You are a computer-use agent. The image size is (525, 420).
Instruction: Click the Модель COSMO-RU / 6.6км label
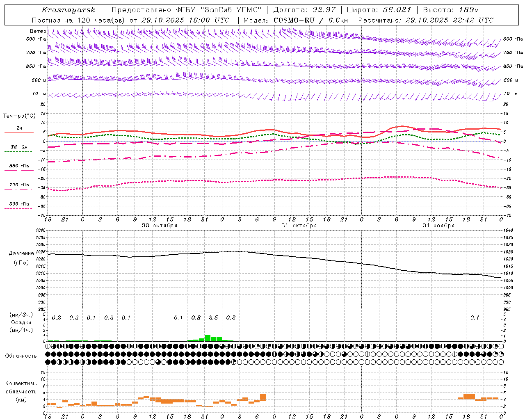pos(296,20)
